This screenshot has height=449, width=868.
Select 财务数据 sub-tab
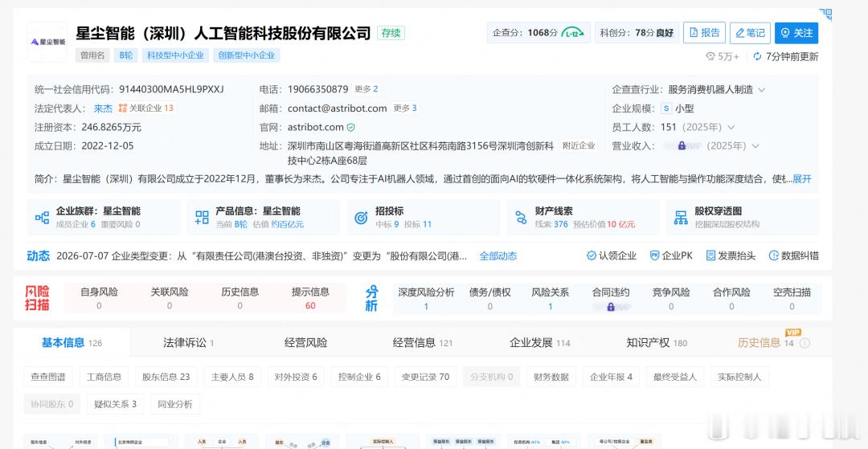(551, 377)
